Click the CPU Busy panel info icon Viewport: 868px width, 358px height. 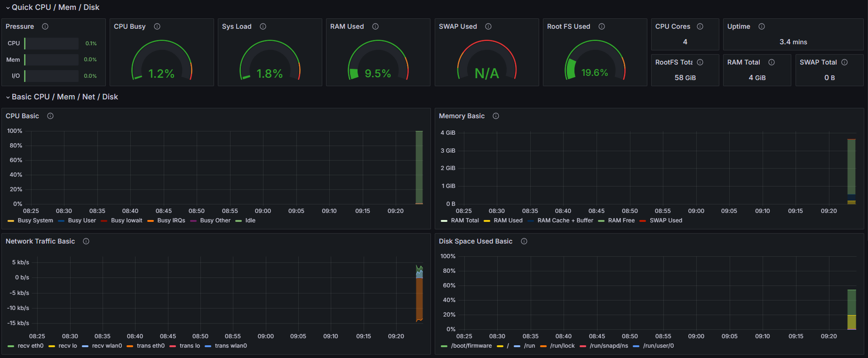click(x=157, y=26)
